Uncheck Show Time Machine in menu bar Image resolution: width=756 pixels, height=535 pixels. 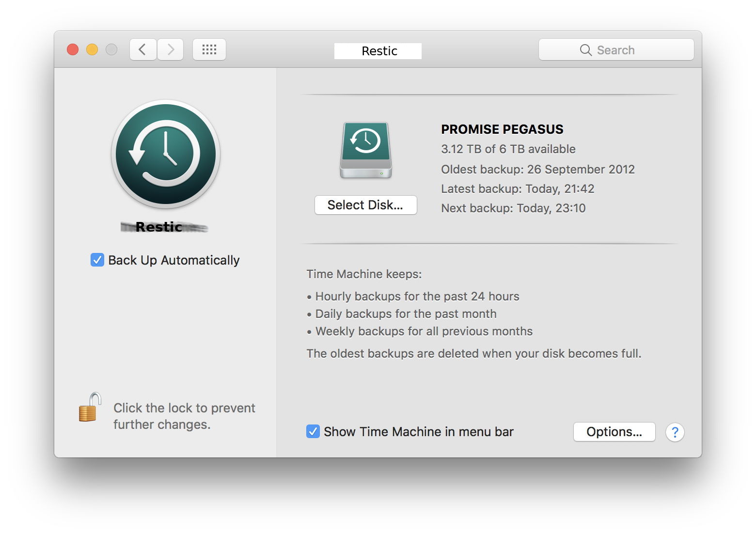(313, 431)
